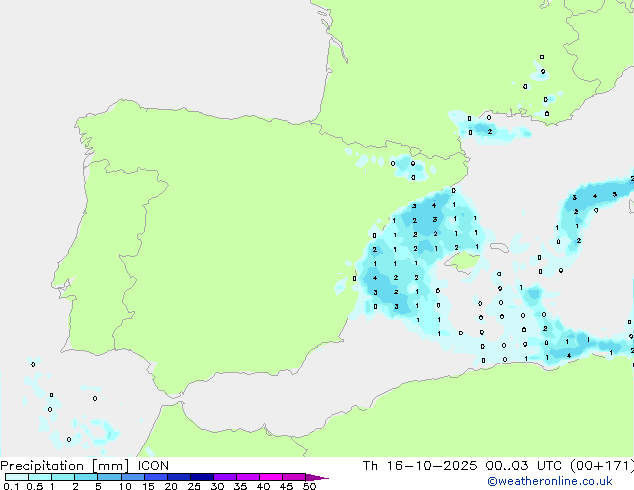
Task: Click the legend tick label '0.1'
Action: (x=11, y=486)
